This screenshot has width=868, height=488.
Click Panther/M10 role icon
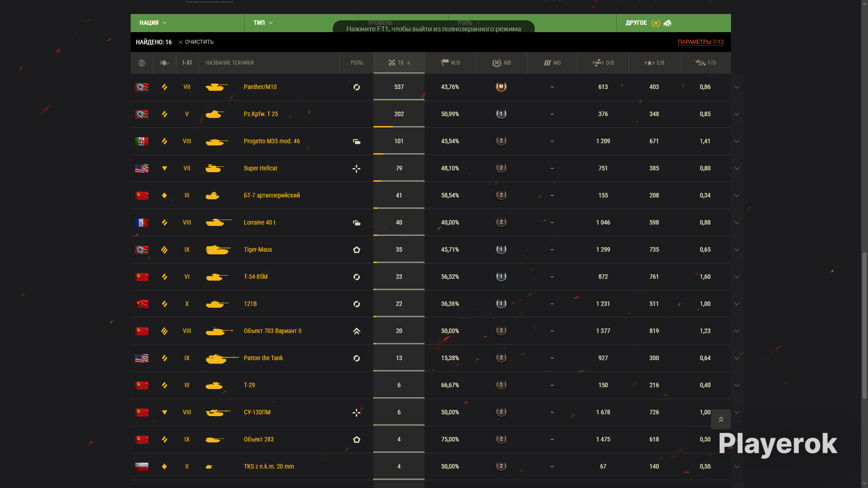tap(356, 87)
